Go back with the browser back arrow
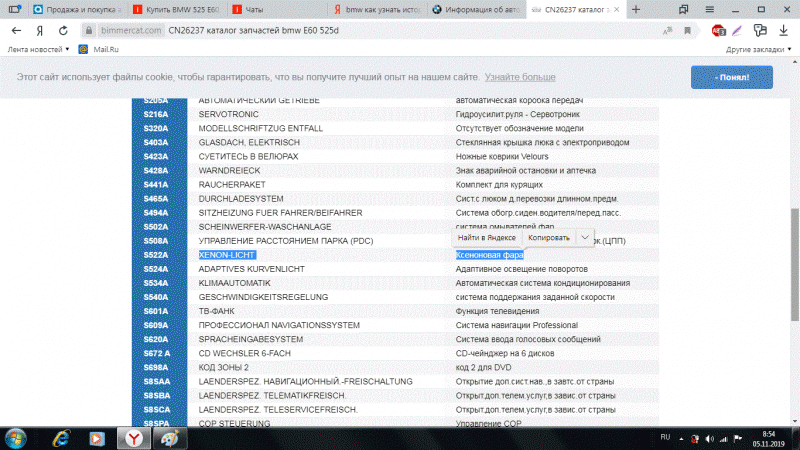Viewport: 800px width, 450px height. pos(16,31)
